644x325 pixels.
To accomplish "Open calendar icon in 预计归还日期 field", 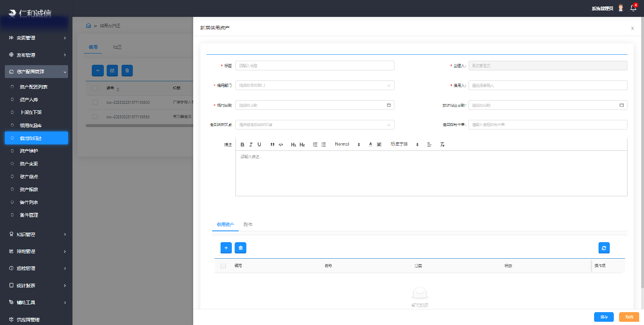I will coord(621,105).
